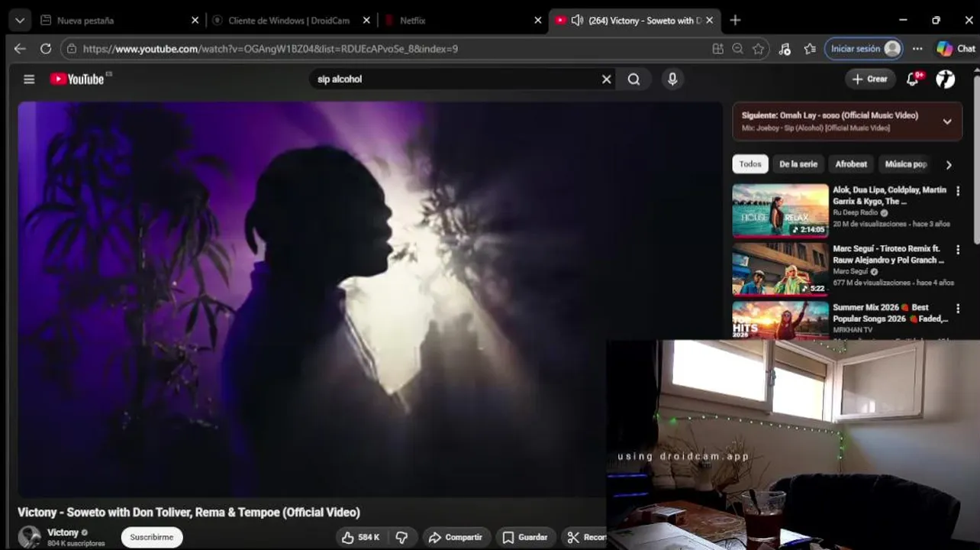Open Victony channel avatar
Viewport: 980px width, 550px height.
point(29,537)
